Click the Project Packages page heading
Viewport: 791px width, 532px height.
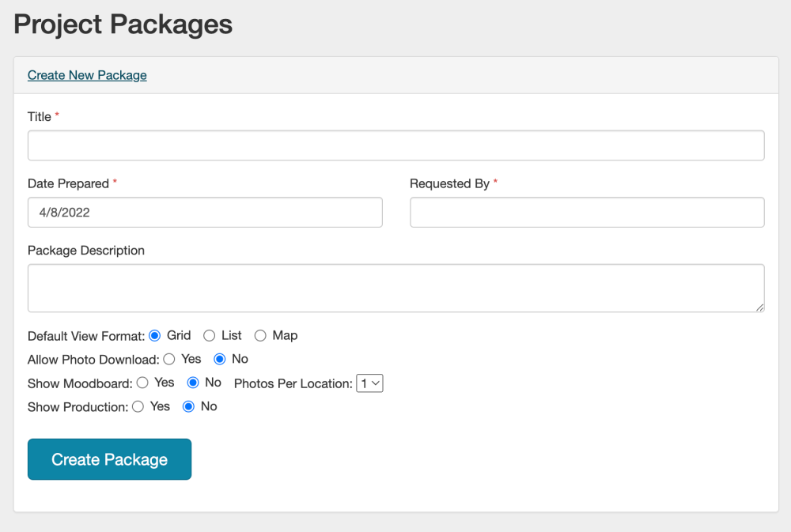[123, 25]
